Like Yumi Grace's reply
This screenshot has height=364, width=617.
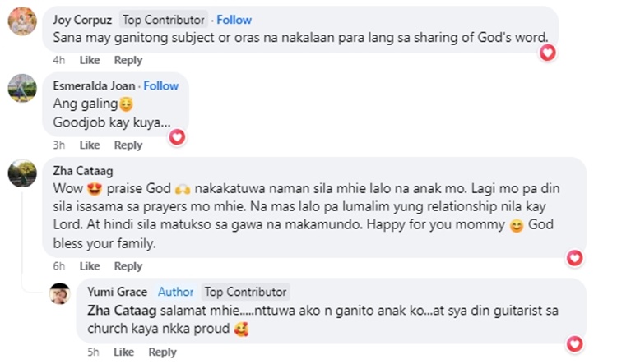pos(123,352)
